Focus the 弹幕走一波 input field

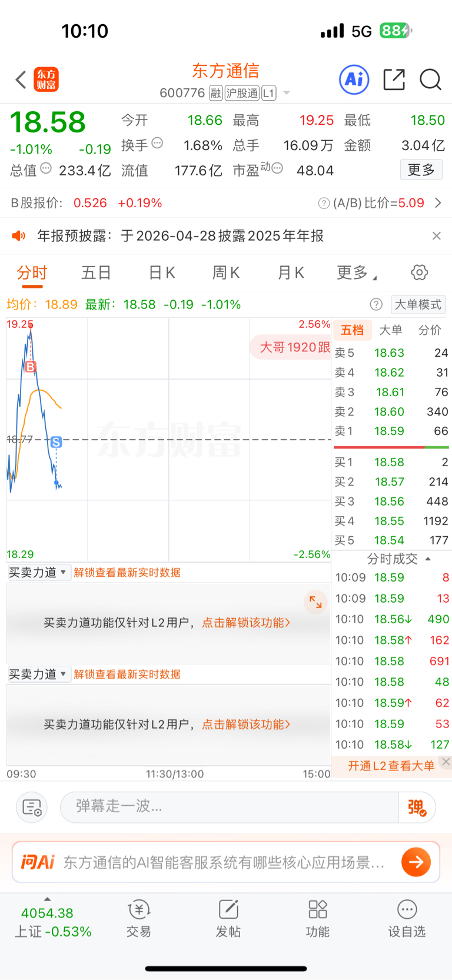click(x=230, y=807)
